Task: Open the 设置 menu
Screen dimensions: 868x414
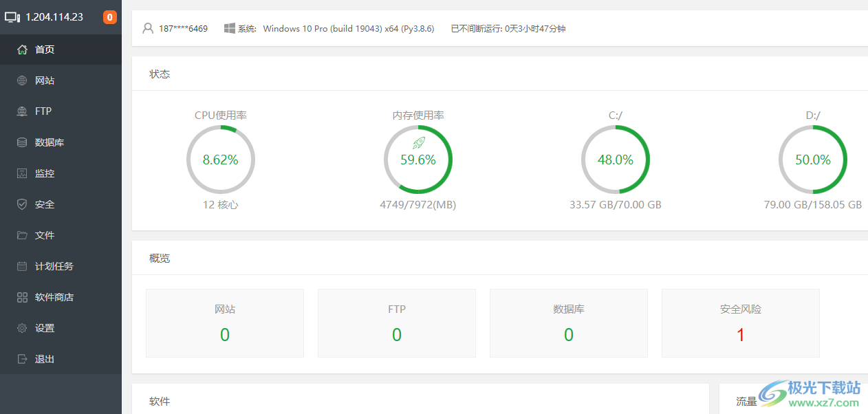Action: 61,328
